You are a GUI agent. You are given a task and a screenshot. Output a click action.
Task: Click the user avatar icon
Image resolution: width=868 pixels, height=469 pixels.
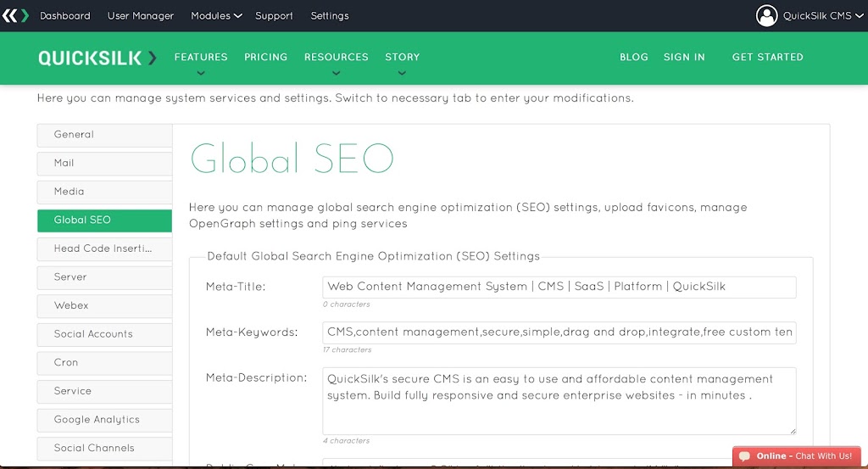pyautogui.click(x=766, y=15)
